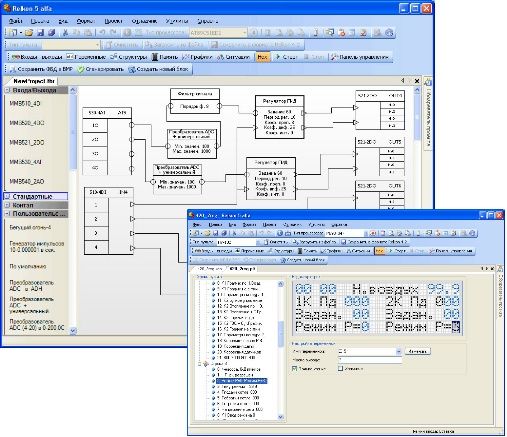Viewport: 507px width, 437px height.
Task: Select the highlighted tree item in screens list
Action: (242, 381)
